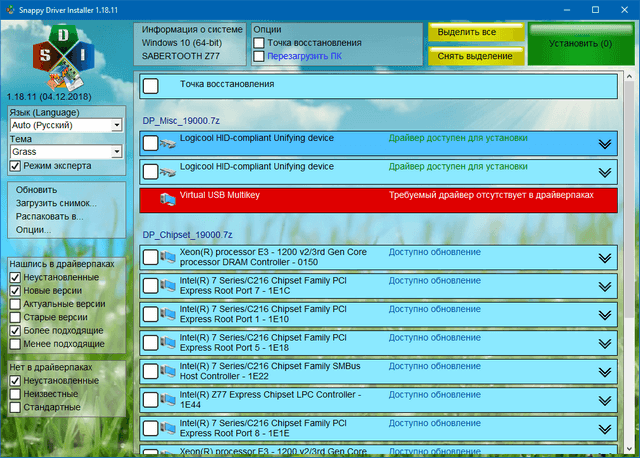Open the Информация о системе panel
This screenshot has height=458, width=640.
tap(190, 43)
